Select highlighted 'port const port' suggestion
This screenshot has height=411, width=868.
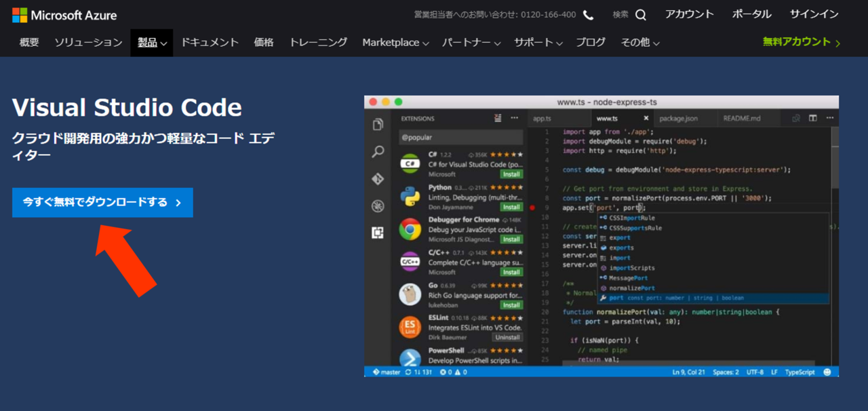pyautogui.click(x=713, y=298)
